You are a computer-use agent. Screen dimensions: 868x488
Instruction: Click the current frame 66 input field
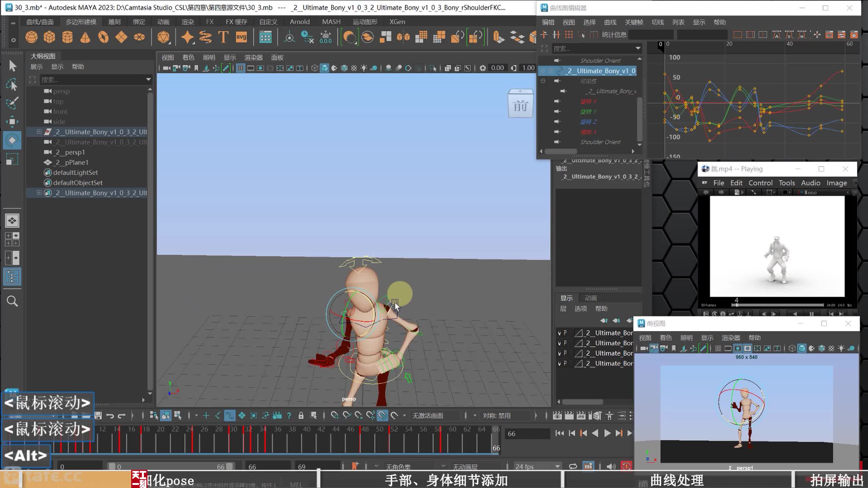pos(527,434)
